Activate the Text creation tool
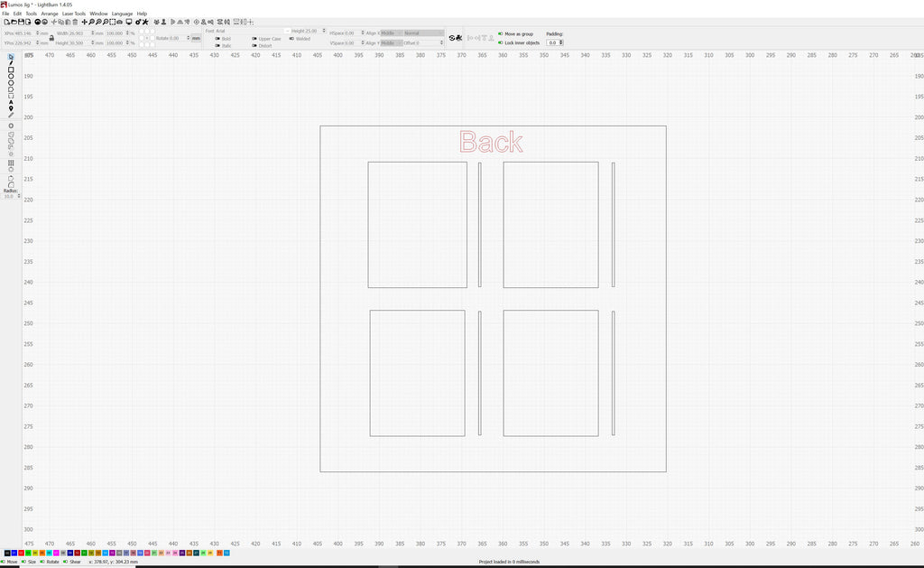The image size is (924, 568). coord(11,102)
